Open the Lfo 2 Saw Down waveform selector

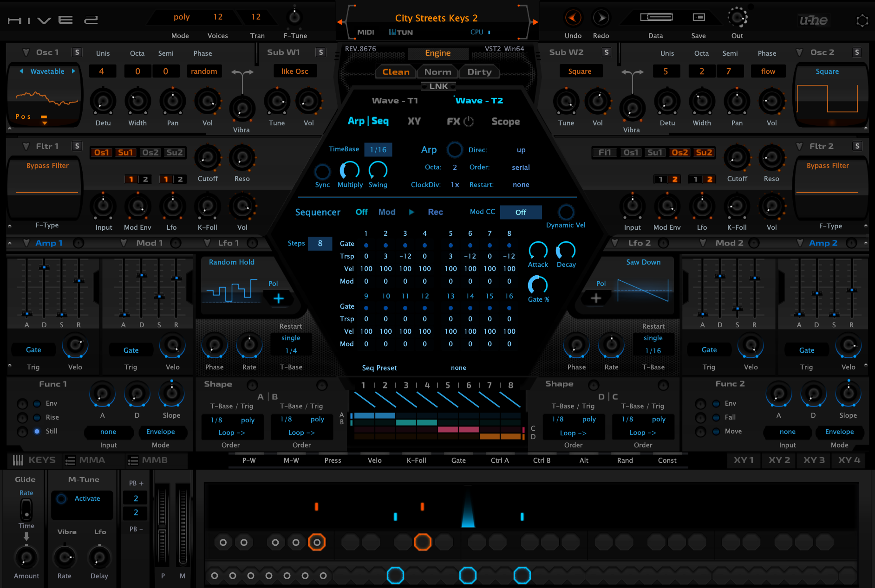643,262
